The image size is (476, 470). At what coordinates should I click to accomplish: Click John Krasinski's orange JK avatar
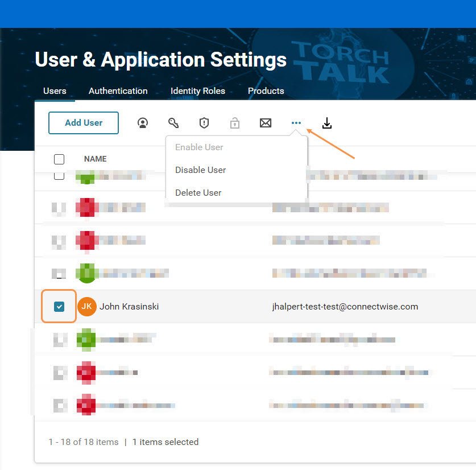(x=87, y=307)
